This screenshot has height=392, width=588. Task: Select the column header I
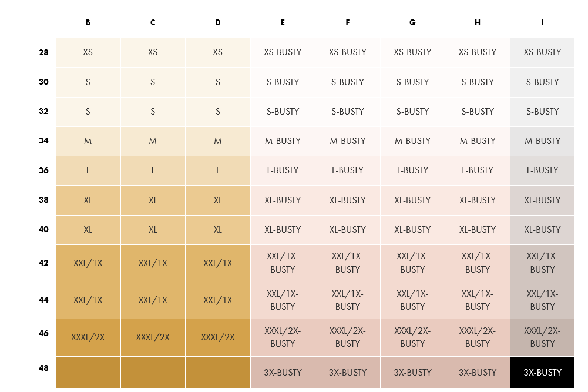coord(542,23)
